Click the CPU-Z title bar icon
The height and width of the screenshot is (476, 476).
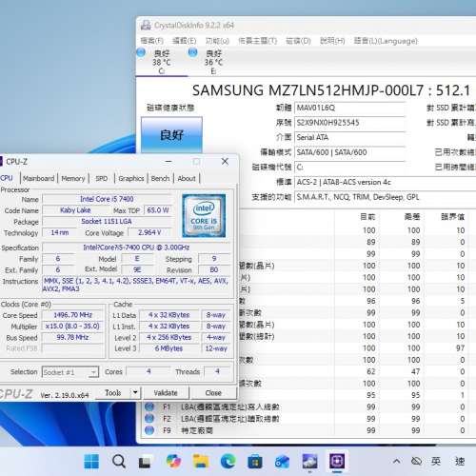pos(1,161)
